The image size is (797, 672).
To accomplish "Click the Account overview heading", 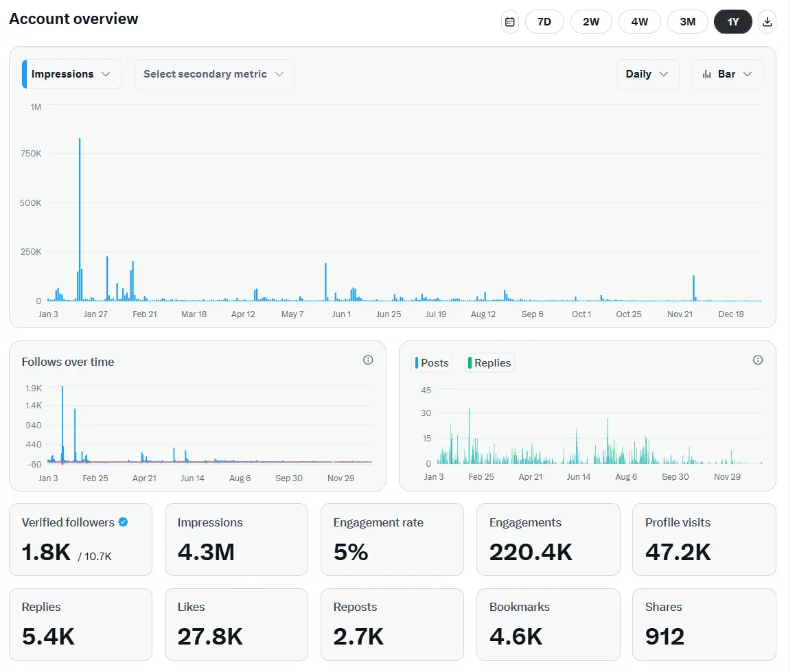I will (73, 19).
